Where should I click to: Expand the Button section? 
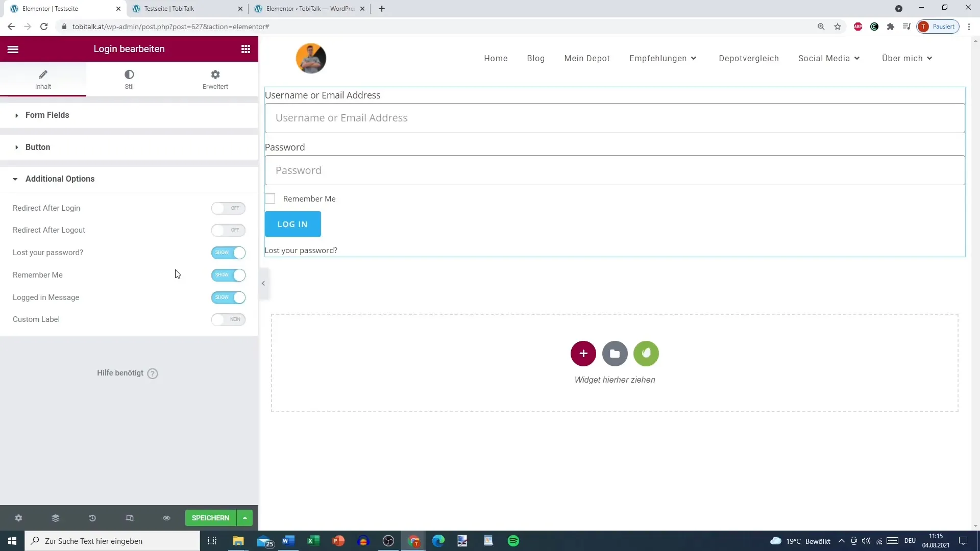point(129,147)
